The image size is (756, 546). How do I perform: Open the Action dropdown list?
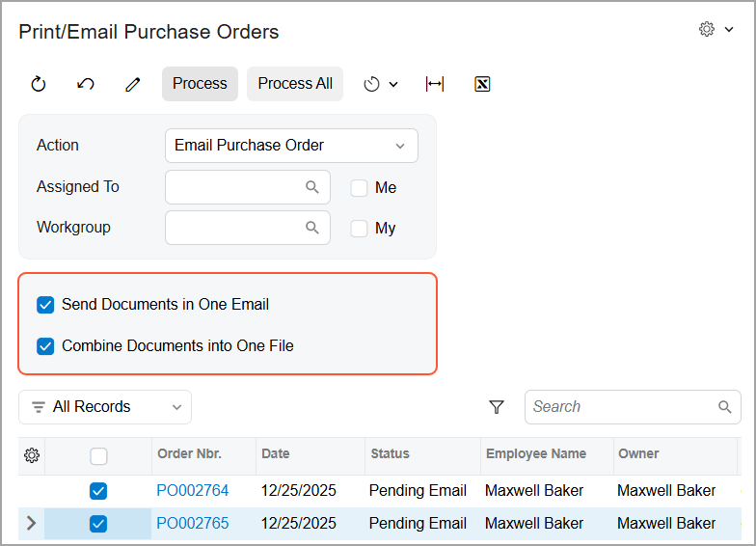pos(291,146)
